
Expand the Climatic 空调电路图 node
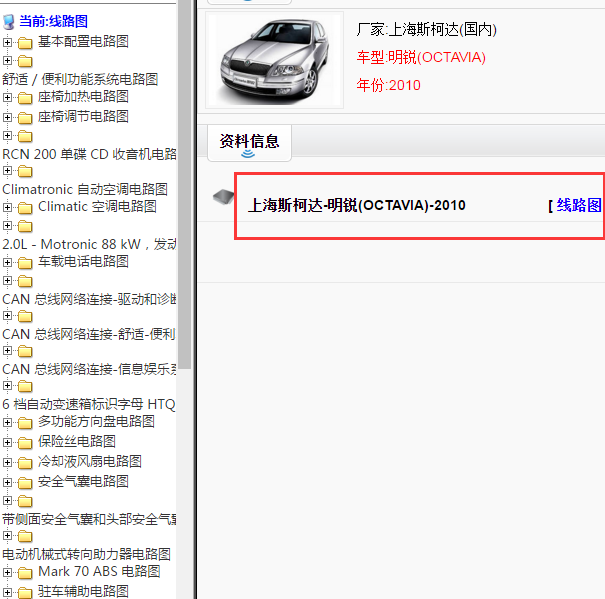pos(7,207)
